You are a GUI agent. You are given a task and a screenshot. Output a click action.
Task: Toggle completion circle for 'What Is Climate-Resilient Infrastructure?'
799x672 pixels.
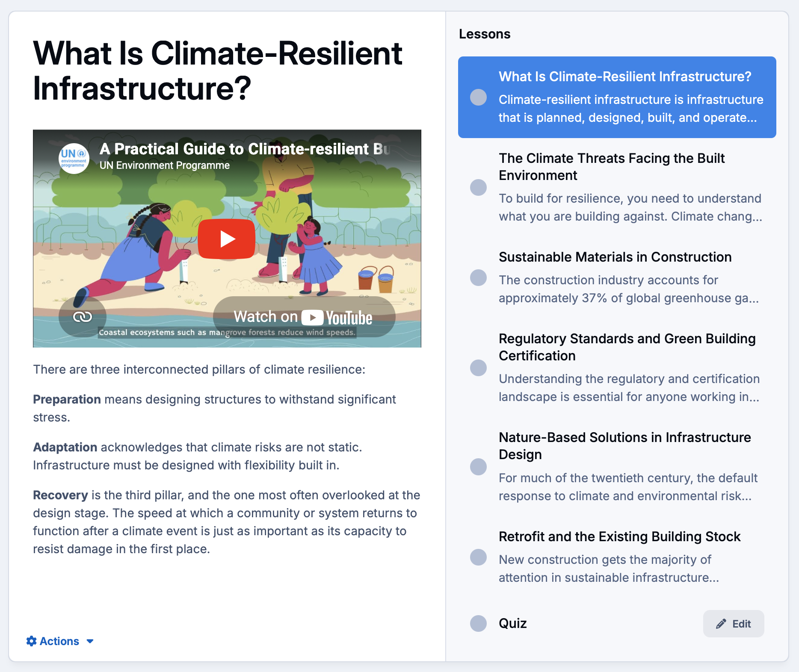[478, 97]
